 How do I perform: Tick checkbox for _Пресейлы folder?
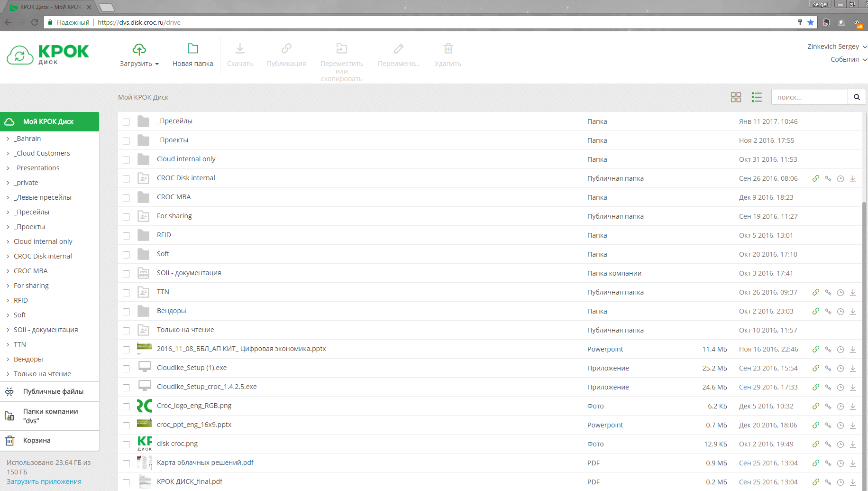(x=126, y=122)
